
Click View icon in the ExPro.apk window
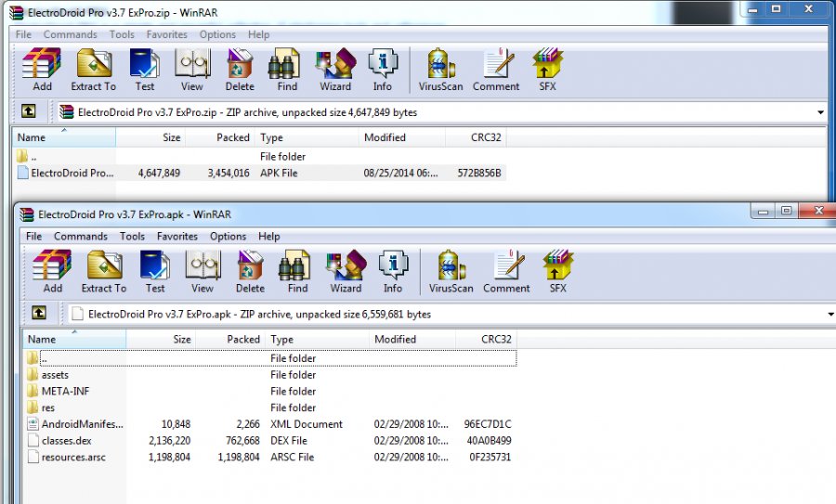tap(202, 272)
